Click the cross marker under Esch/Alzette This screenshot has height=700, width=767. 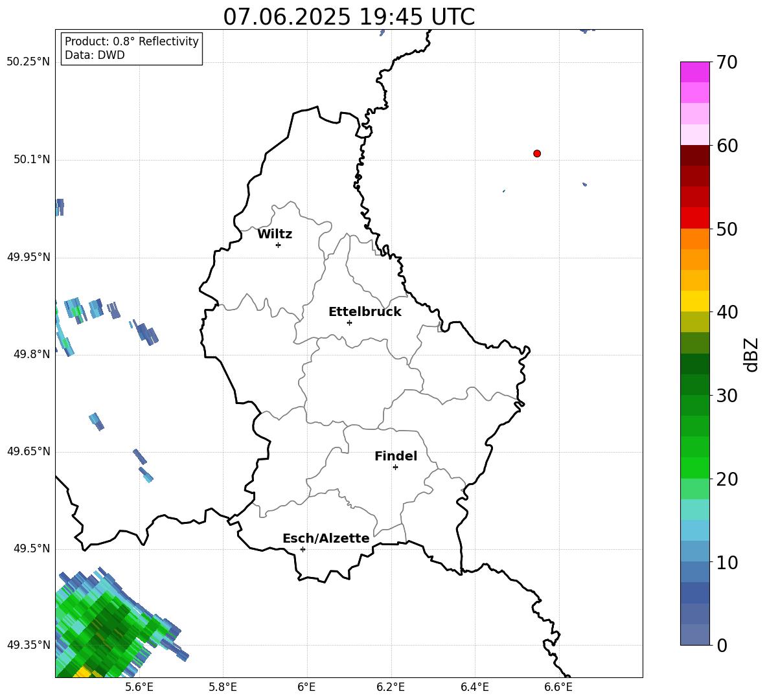point(303,549)
